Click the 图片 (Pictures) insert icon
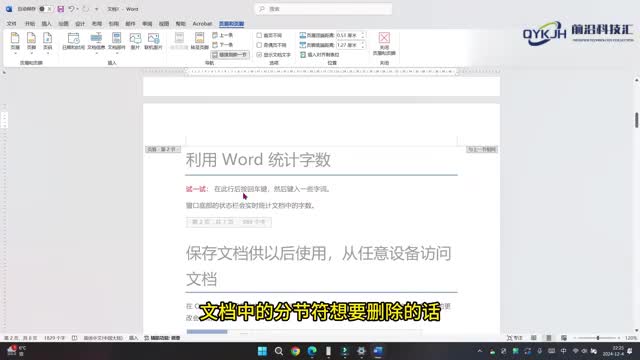Viewport: 640px width, 360px height. (135, 41)
